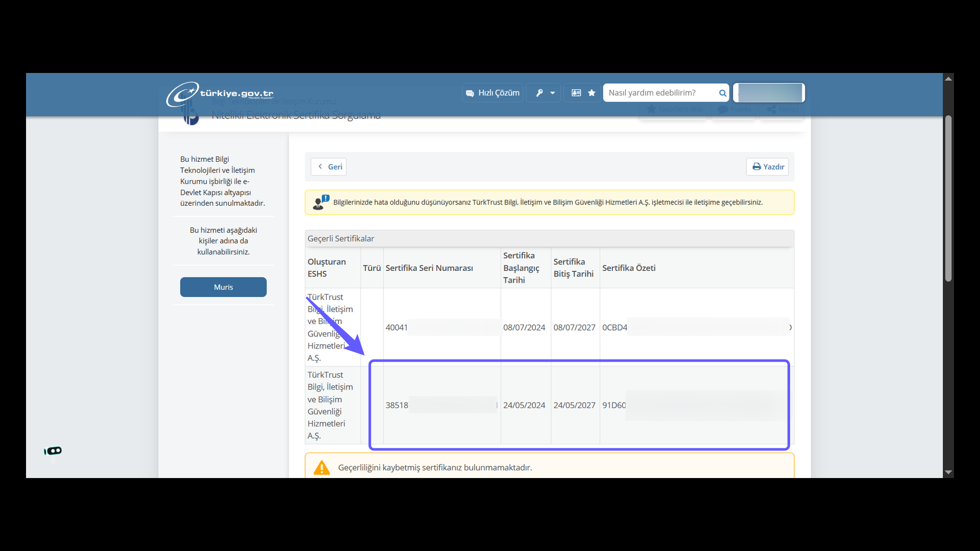Image resolution: width=980 pixels, height=551 pixels.
Task: Click the assistant robot icon
Action: pyautogui.click(x=53, y=451)
